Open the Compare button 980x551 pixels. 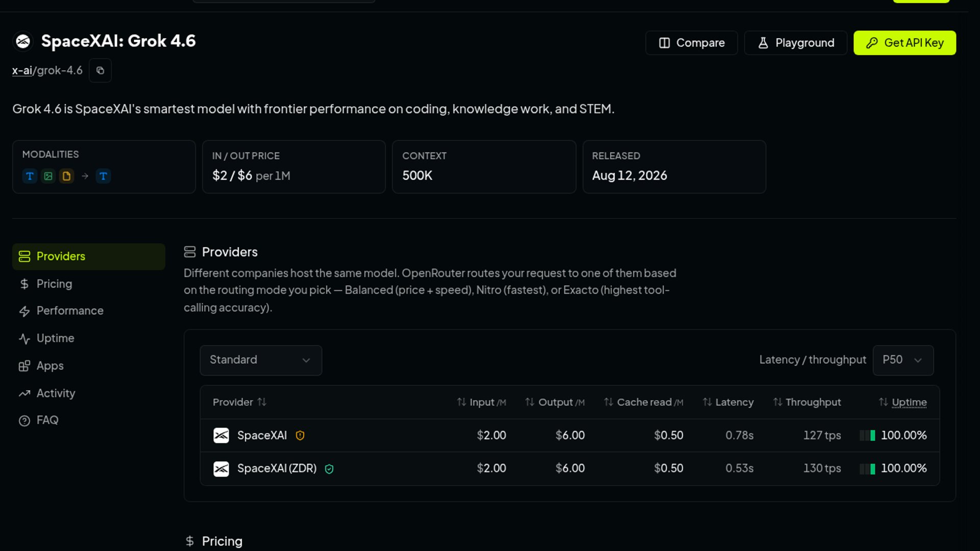(691, 43)
